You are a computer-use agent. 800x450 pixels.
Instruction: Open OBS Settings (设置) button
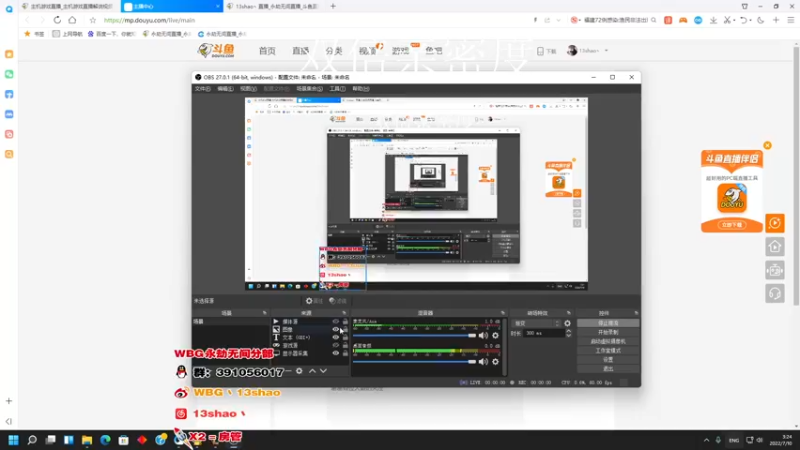(x=608, y=360)
